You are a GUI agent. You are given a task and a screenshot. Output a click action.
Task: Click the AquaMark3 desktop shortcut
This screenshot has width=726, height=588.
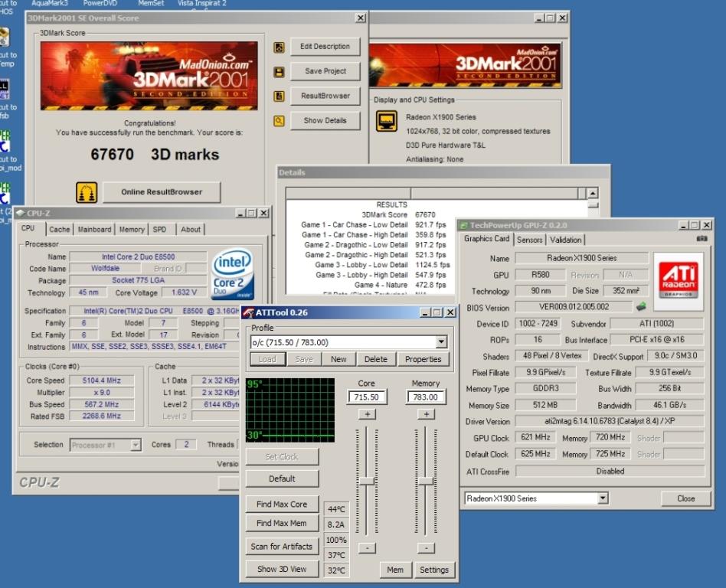[x=50, y=3]
